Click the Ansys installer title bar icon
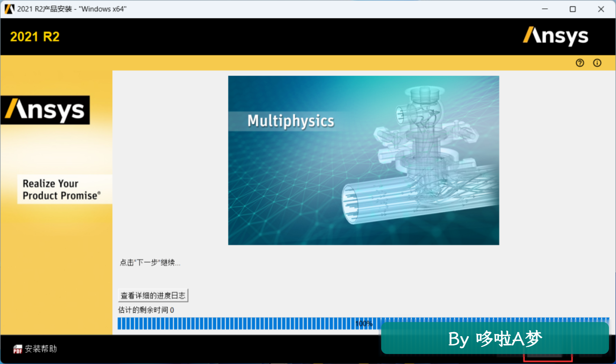616x364 pixels. coord(9,9)
